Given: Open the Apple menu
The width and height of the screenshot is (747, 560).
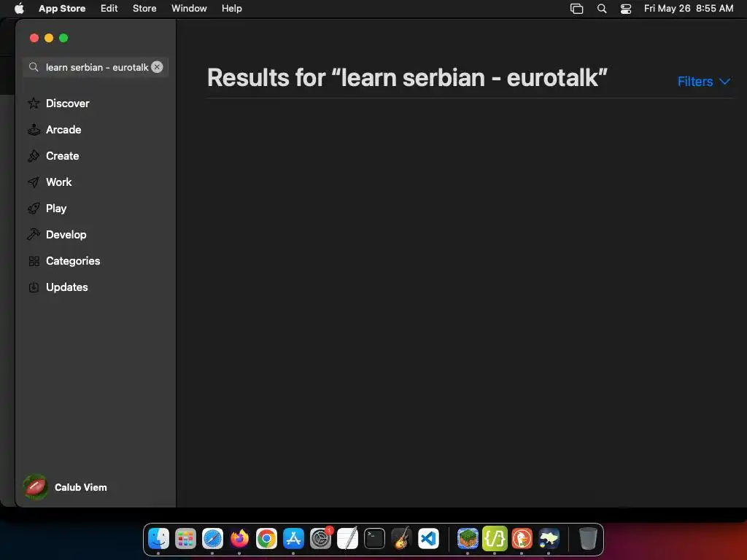Looking at the screenshot, I should coord(19,8).
